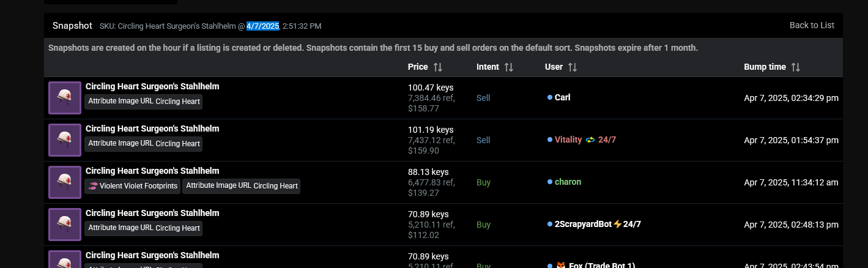Viewport: 868px width, 268px height.
Task: Visit 2ScrapyardBot 24/7 user page
Action: (597, 224)
